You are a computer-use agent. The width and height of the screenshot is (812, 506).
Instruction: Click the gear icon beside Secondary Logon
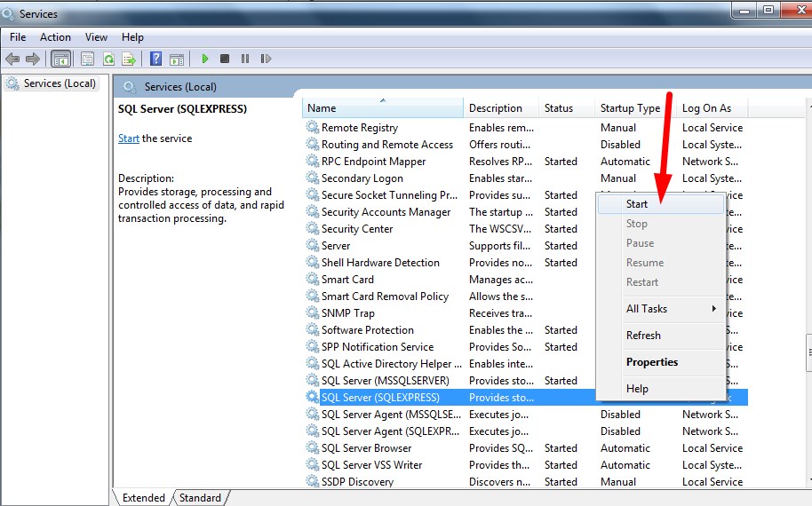coord(312,178)
